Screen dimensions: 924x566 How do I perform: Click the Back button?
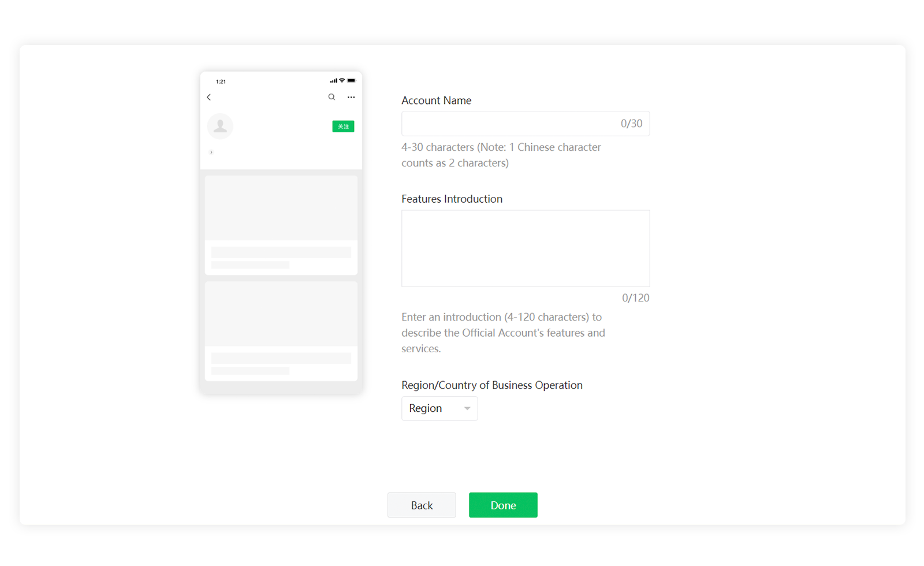click(x=422, y=505)
